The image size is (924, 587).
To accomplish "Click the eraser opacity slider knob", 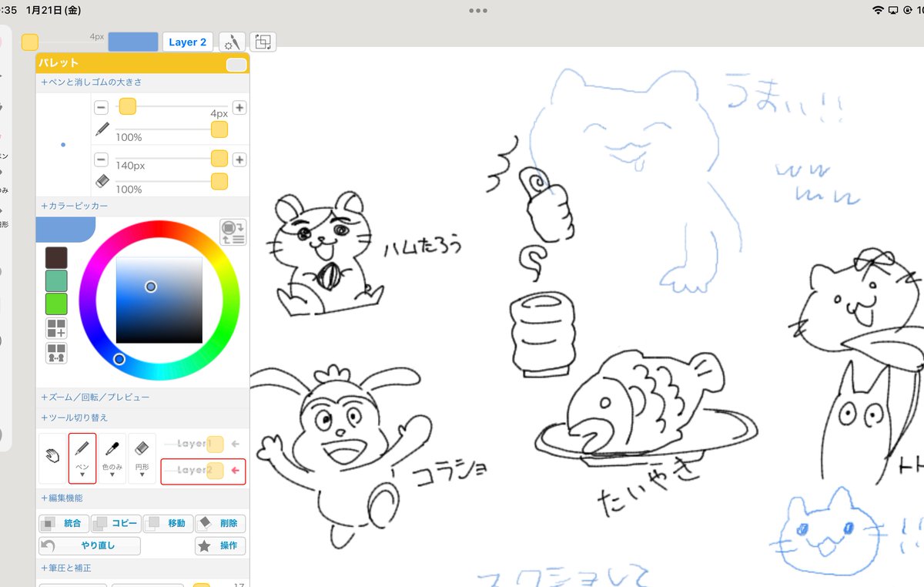I will 219,182.
